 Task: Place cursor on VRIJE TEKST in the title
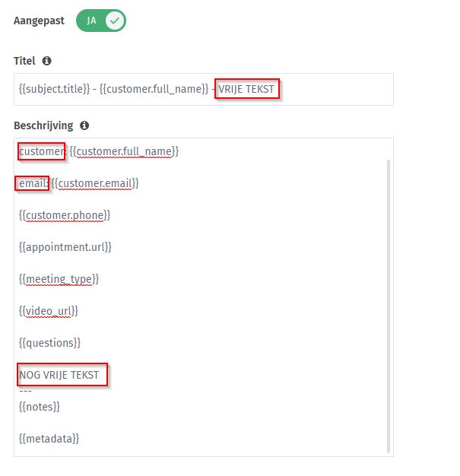(x=246, y=89)
